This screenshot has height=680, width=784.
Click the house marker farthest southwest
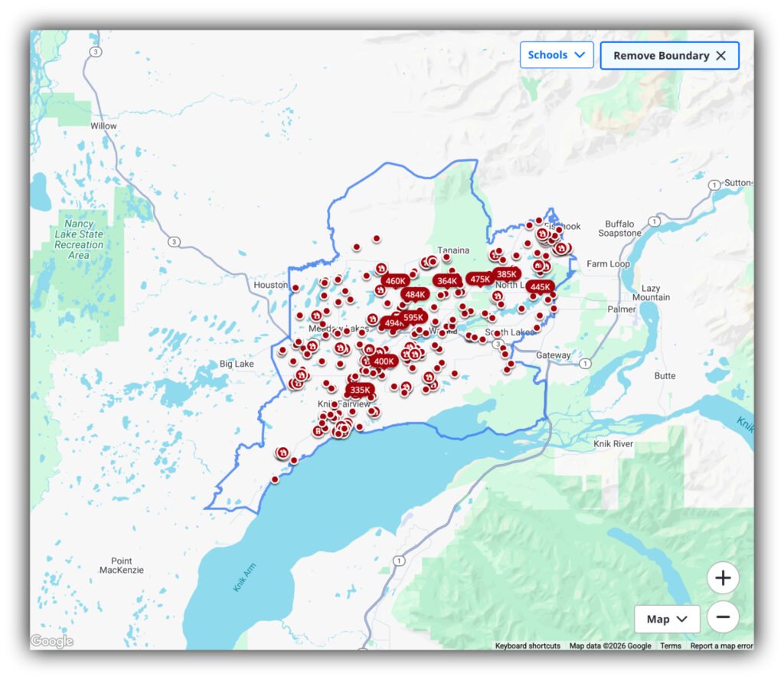pos(283,453)
